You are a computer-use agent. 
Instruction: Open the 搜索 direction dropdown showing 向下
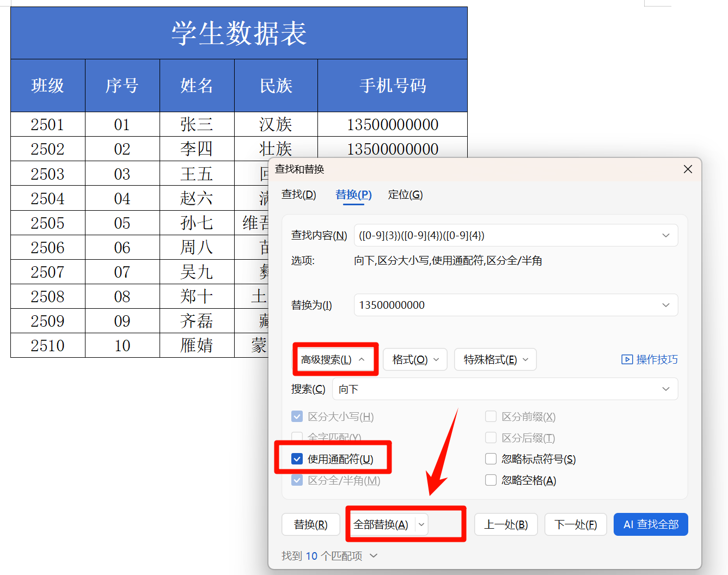click(x=665, y=389)
